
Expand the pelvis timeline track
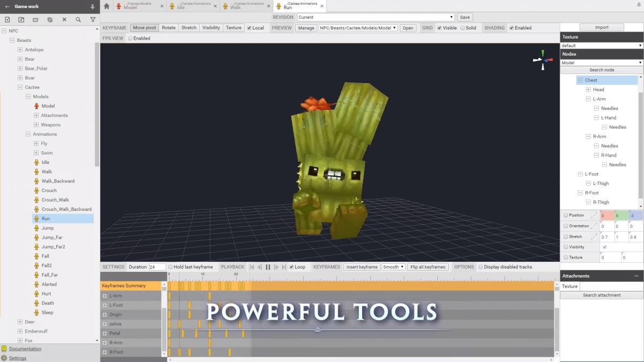[x=105, y=324]
